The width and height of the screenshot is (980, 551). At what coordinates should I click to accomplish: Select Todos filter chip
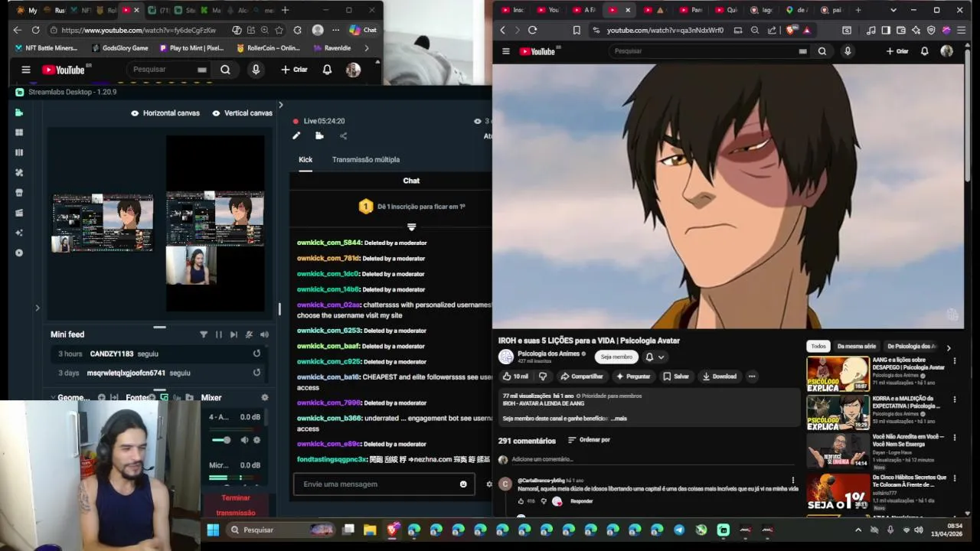[x=818, y=347]
